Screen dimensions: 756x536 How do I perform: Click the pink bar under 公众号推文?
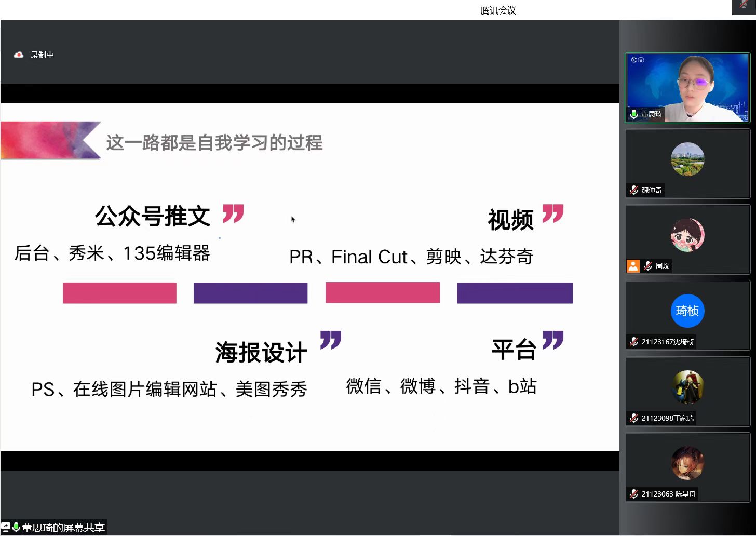(119, 293)
